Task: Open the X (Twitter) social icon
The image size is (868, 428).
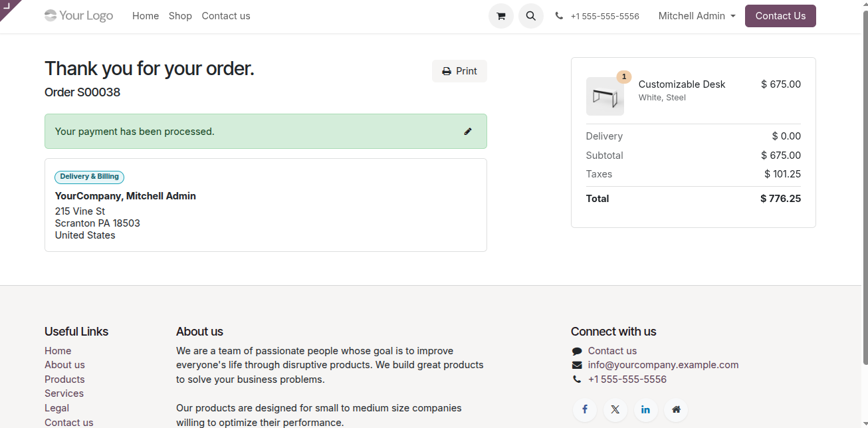Action: pos(615,409)
